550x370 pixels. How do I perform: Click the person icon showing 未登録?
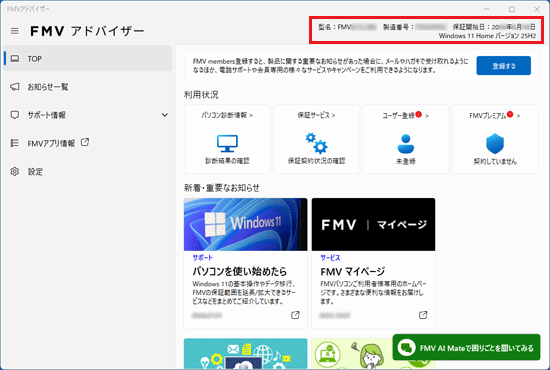pos(406,144)
